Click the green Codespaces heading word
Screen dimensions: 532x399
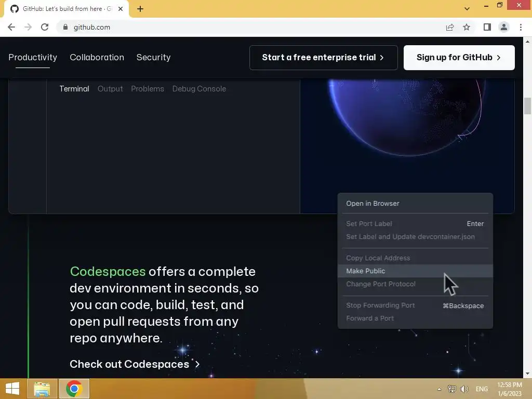pos(108,271)
